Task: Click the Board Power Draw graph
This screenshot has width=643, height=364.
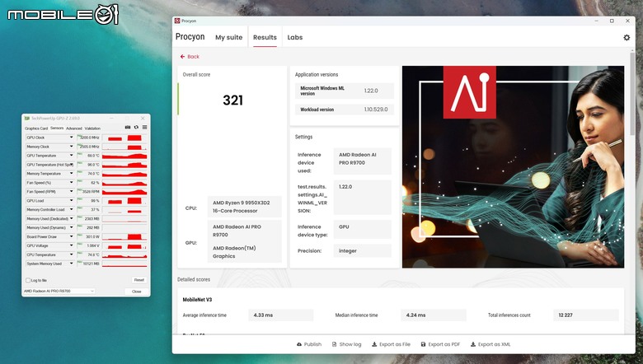Action: click(x=124, y=236)
